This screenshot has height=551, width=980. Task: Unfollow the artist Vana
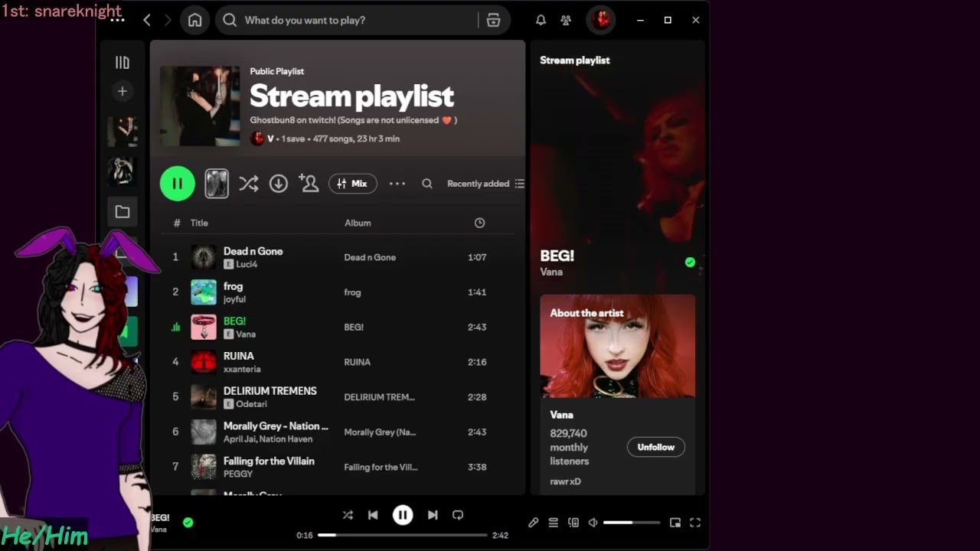point(656,447)
